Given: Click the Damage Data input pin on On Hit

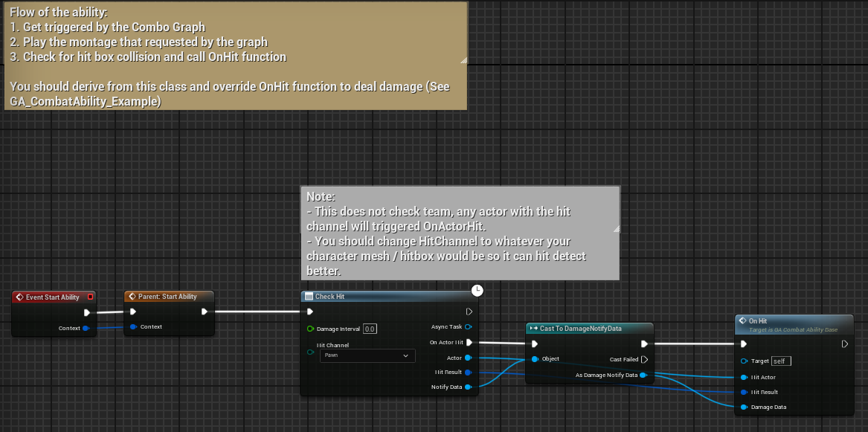Looking at the screenshot, I should pos(744,407).
